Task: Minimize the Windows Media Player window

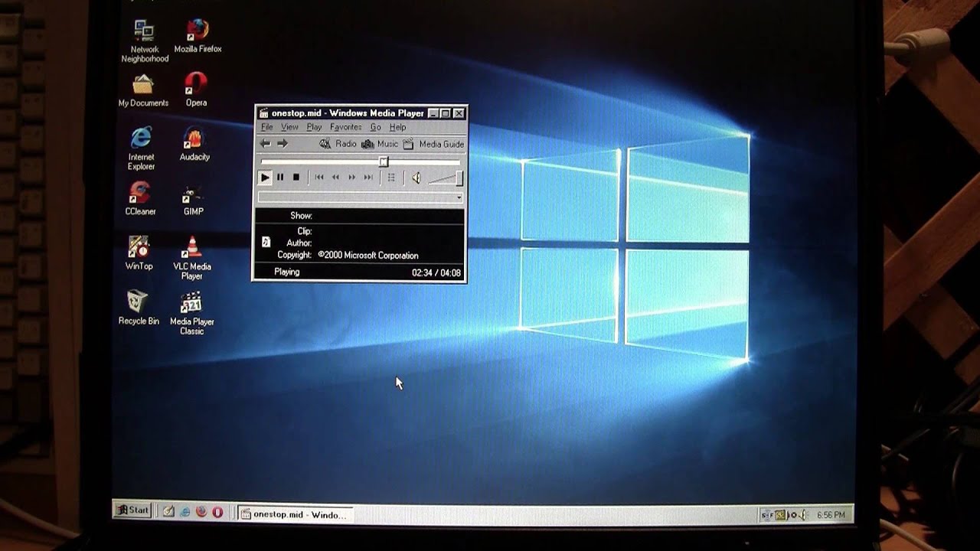Action: click(x=433, y=113)
